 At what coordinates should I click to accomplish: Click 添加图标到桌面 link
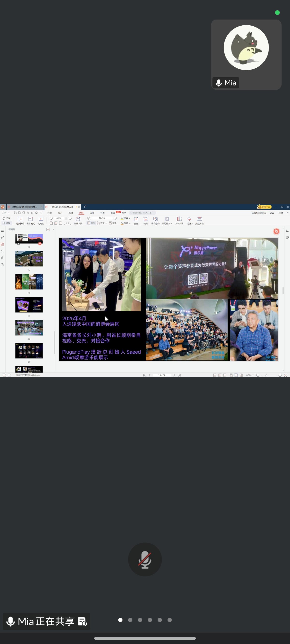[x=259, y=213]
